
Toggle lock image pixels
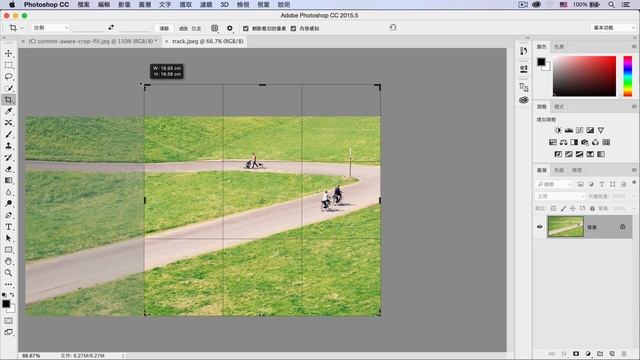click(x=563, y=208)
